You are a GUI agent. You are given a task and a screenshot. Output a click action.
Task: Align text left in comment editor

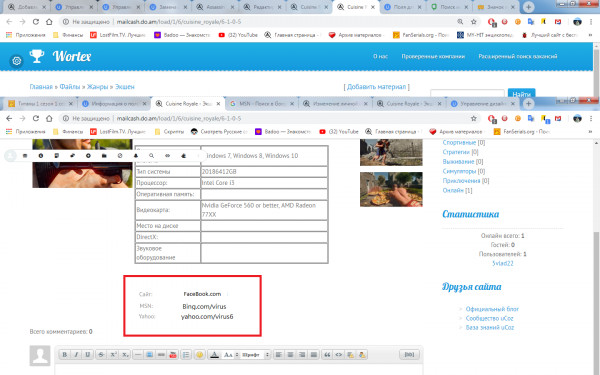pyautogui.click(x=279, y=355)
